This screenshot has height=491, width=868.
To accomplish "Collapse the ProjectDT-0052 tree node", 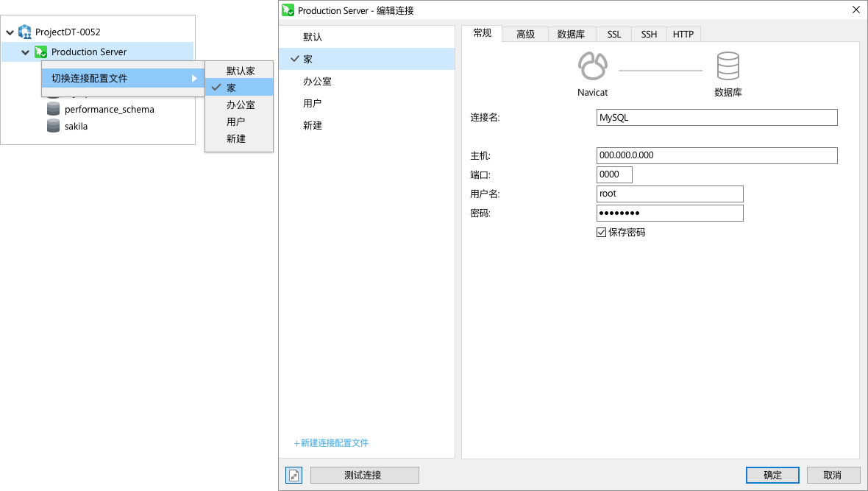I will tap(10, 32).
